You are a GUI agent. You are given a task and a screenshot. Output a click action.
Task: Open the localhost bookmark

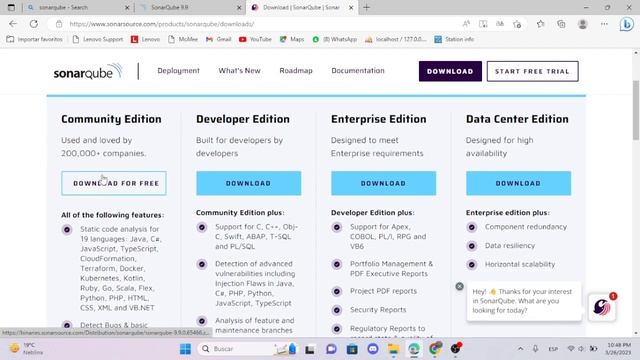[x=396, y=39]
